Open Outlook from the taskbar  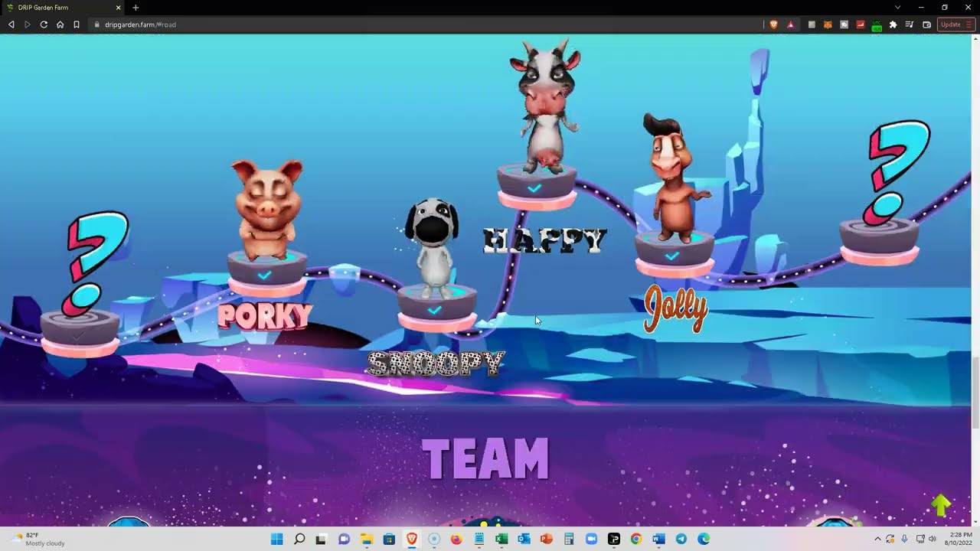(x=524, y=539)
